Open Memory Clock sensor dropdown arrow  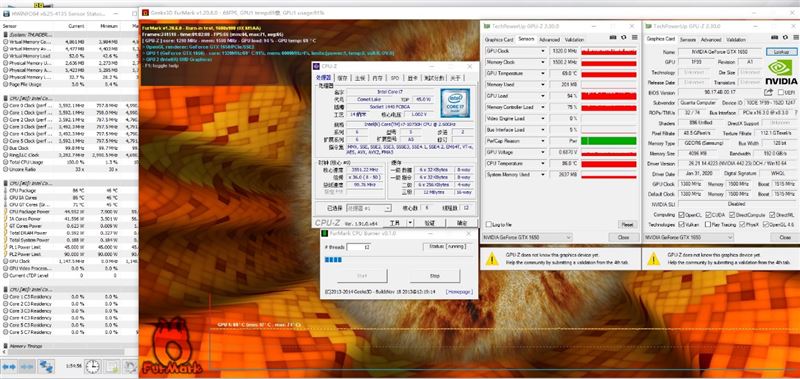[542, 62]
